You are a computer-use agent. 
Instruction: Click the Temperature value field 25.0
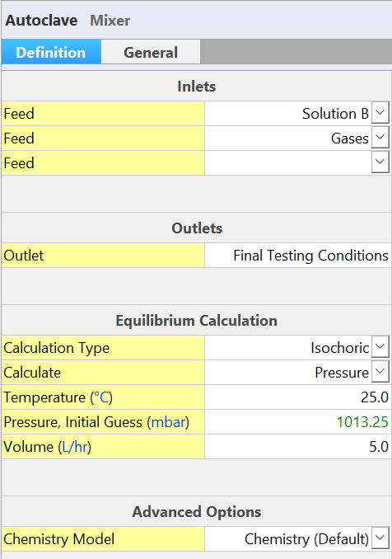tap(297, 397)
